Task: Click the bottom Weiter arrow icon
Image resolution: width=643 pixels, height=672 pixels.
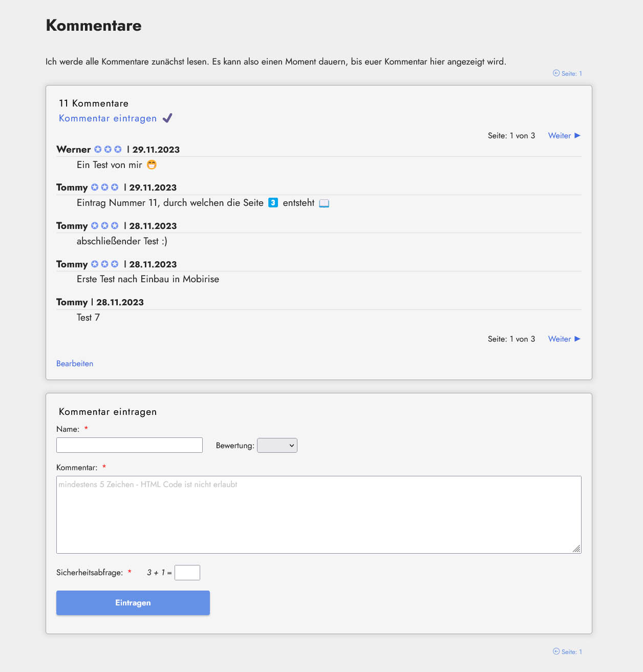Action: (577, 339)
